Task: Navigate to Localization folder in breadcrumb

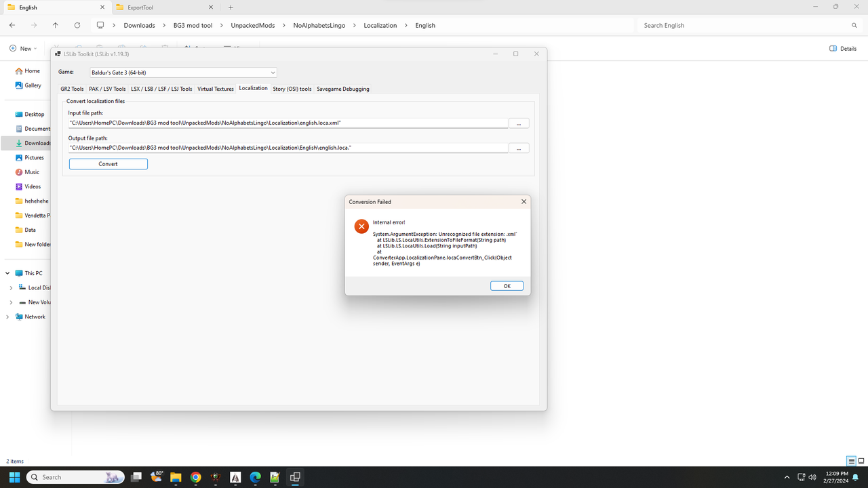Action: tap(380, 25)
